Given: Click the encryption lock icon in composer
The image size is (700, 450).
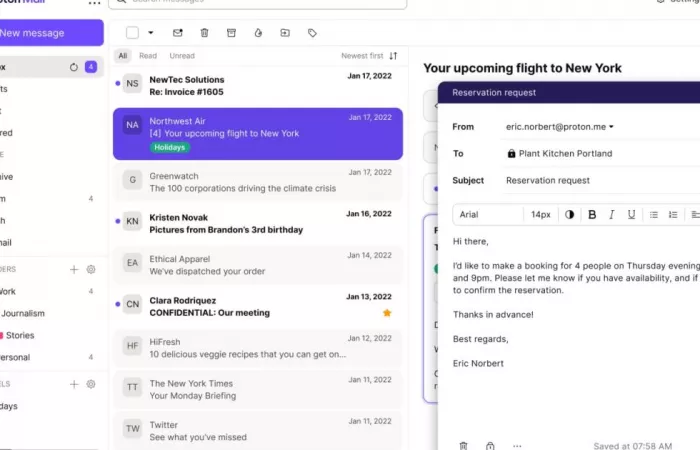Looking at the screenshot, I should (490, 445).
